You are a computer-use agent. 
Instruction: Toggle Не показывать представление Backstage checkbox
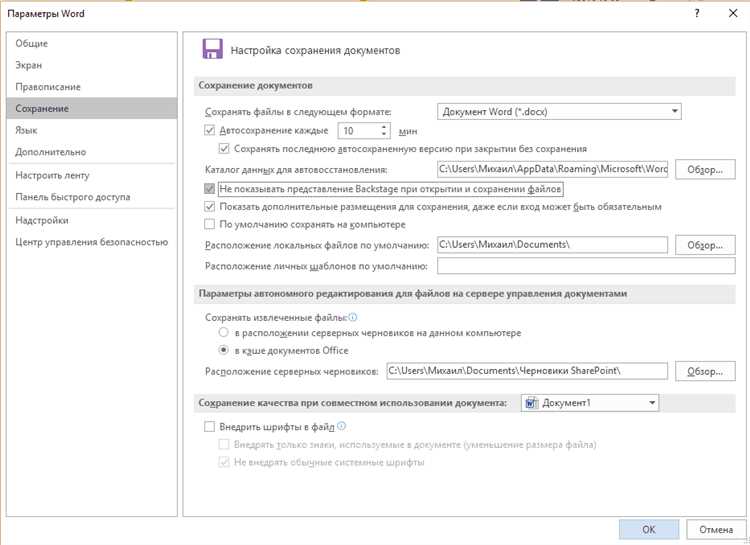[210, 189]
